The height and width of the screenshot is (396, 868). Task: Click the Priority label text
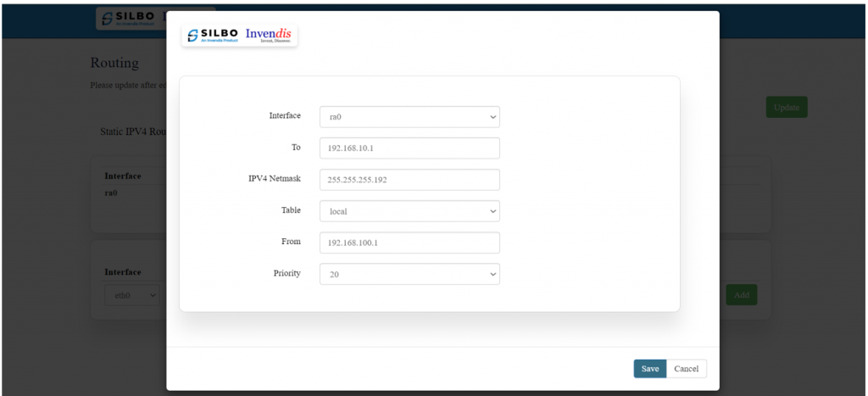point(286,273)
